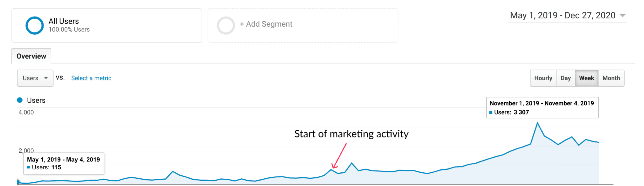Image resolution: width=644 pixels, height=186 pixels.
Task: Open the date range dropdown arrow
Action: [622, 16]
